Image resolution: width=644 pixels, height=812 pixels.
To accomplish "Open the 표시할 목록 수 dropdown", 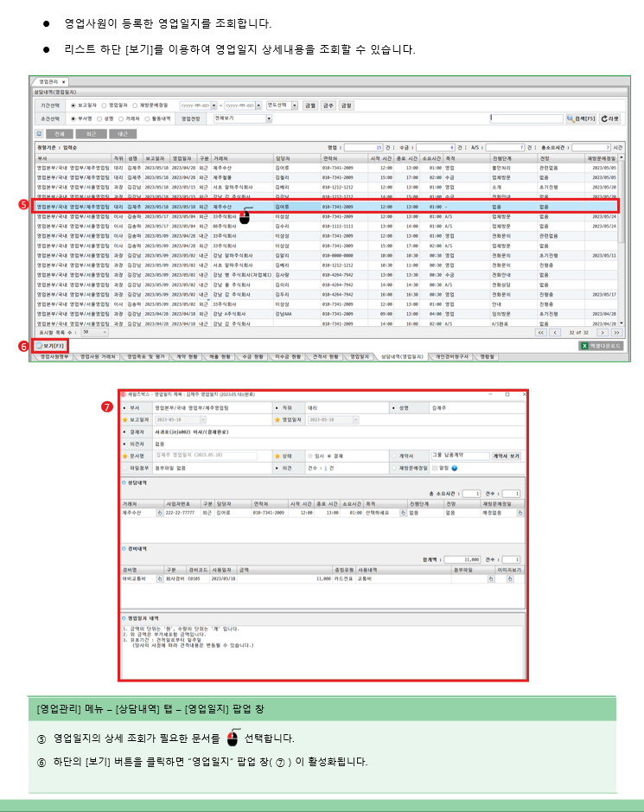I will click(95, 332).
